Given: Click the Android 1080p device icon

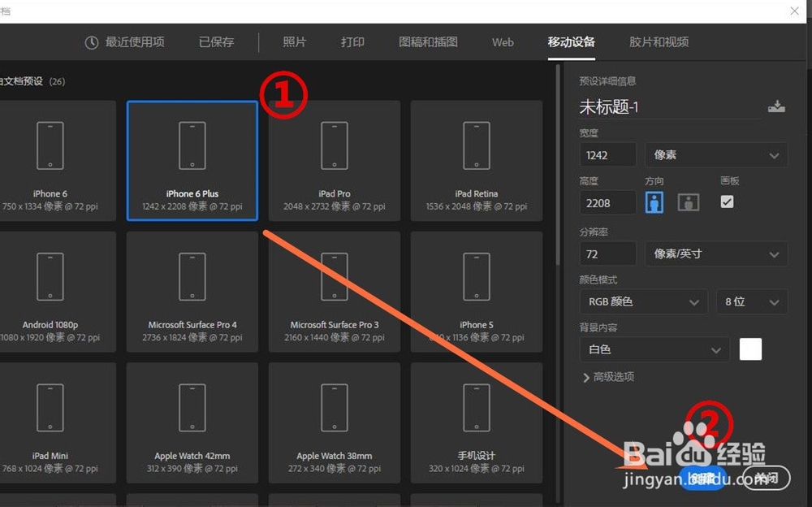Looking at the screenshot, I should pyautogui.click(x=50, y=277).
